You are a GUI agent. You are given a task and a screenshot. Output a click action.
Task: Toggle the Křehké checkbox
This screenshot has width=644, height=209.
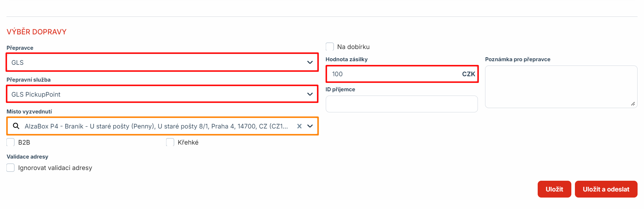click(x=170, y=142)
